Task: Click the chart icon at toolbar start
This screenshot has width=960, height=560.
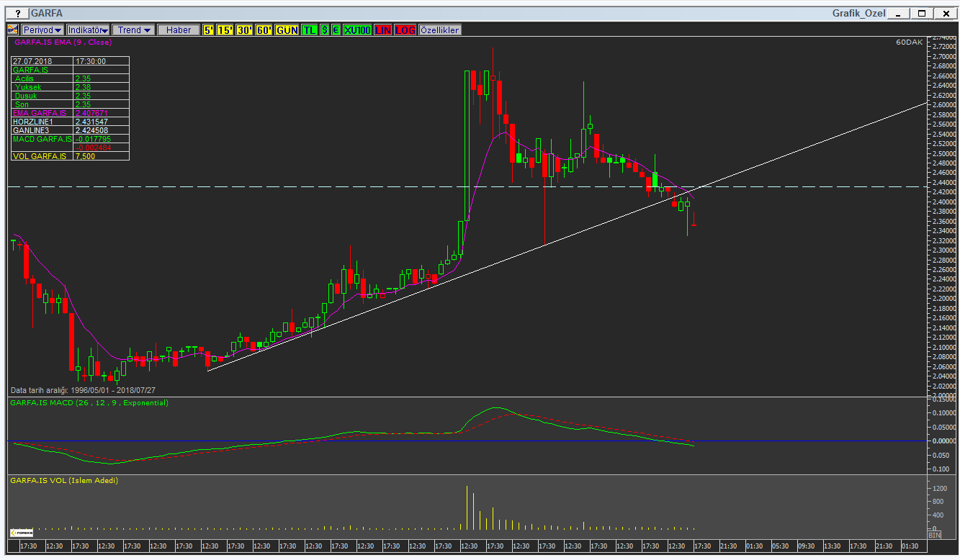Action: click(12, 30)
